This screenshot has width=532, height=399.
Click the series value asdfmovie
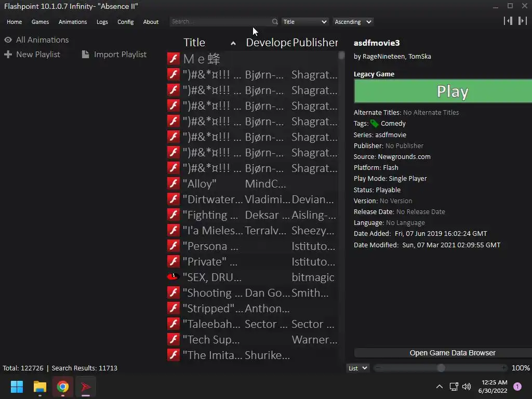tap(391, 135)
